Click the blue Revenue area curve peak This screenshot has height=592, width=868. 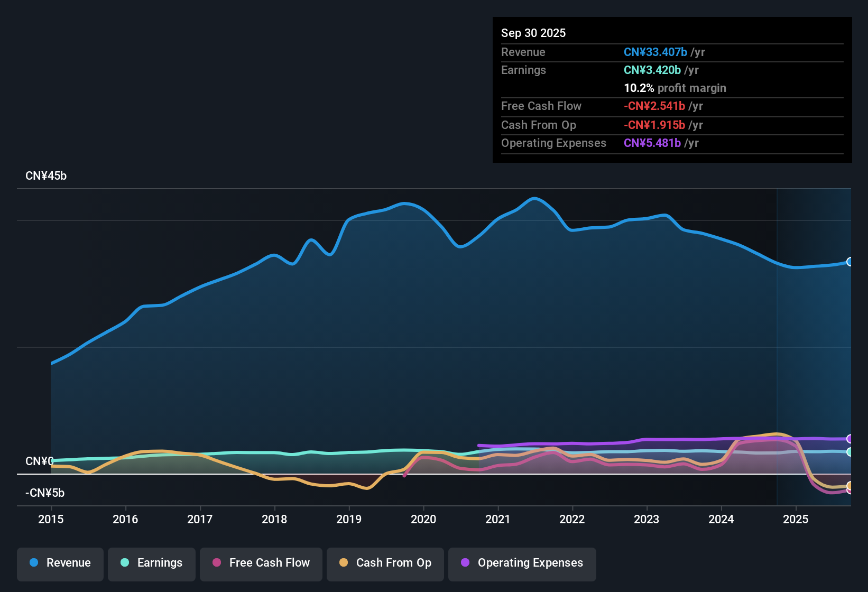534,198
